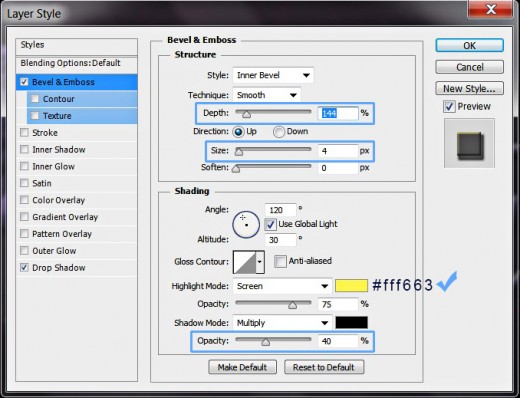
Task: Enable Anti-aliased gloss contour
Action: pyautogui.click(x=280, y=261)
